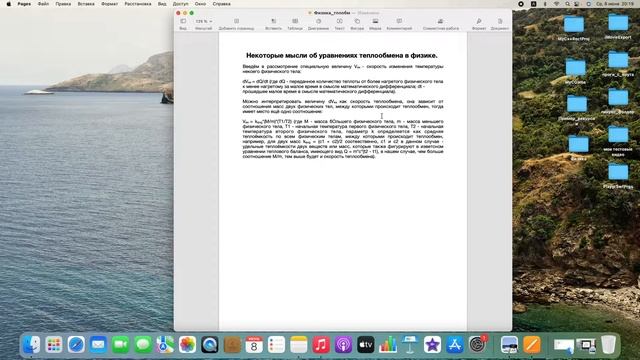Click the paragraph starting 'Можно интерпретировать'
The height and width of the screenshot is (360, 640).
(x=343, y=106)
